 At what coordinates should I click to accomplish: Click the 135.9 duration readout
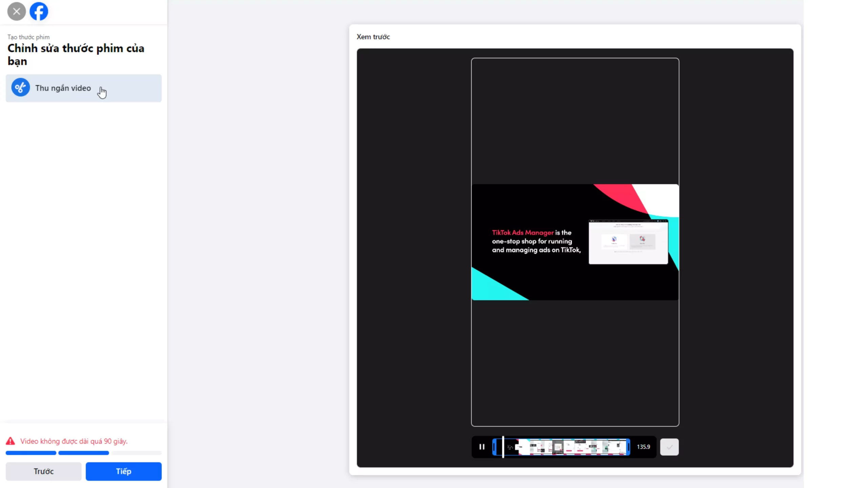(x=643, y=447)
